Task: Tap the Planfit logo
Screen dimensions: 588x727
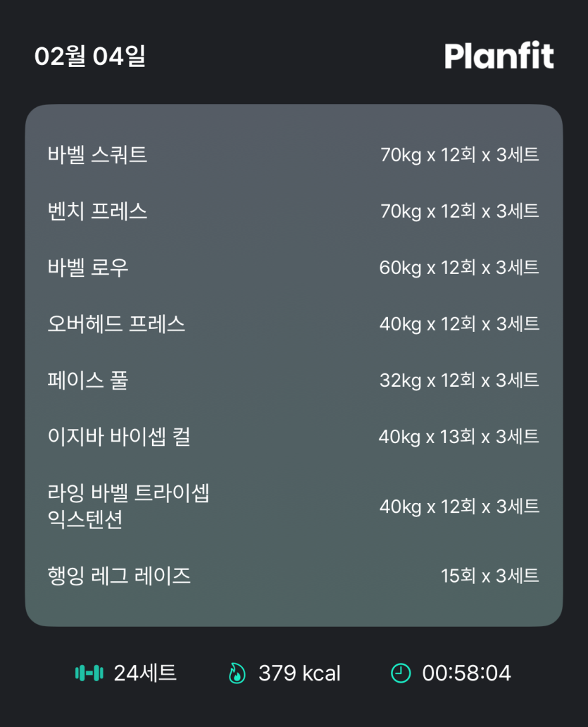Action: [x=499, y=56]
